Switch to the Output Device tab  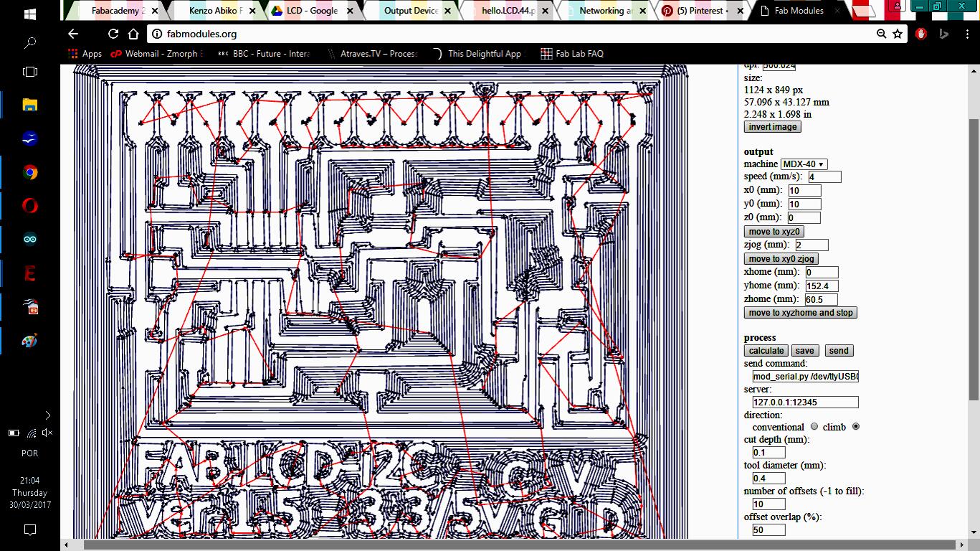tap(410, 11)
